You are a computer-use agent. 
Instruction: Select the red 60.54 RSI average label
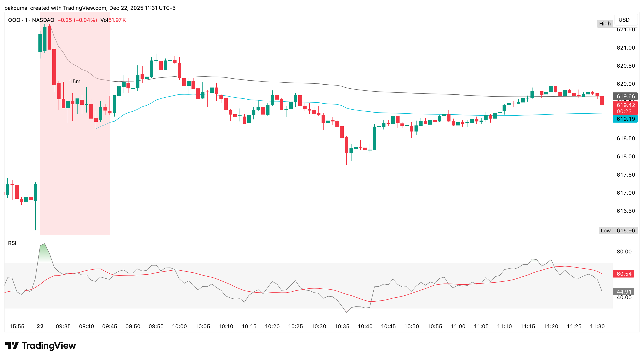[624, 274]
